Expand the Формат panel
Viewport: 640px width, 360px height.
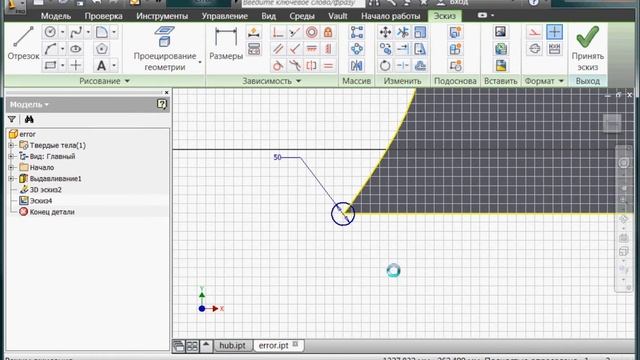[x=544, y=81]
